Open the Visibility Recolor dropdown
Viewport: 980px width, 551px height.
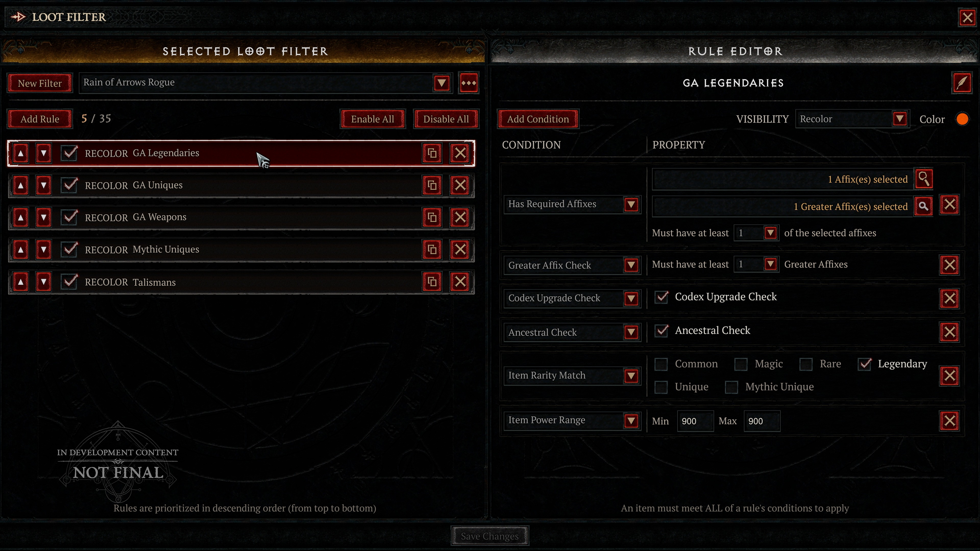click(x=852, y=119)
